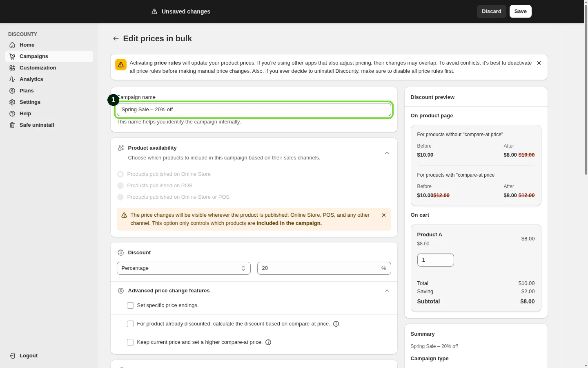Click the Discount section badge icon
This screenshot has width=588, height=368.
click(x=121, y=253)
